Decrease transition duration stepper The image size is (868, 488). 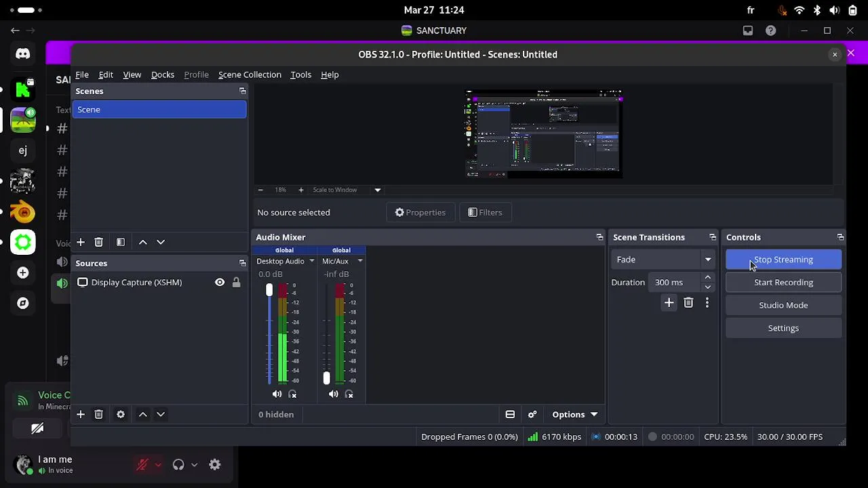(x=708, y=287)
